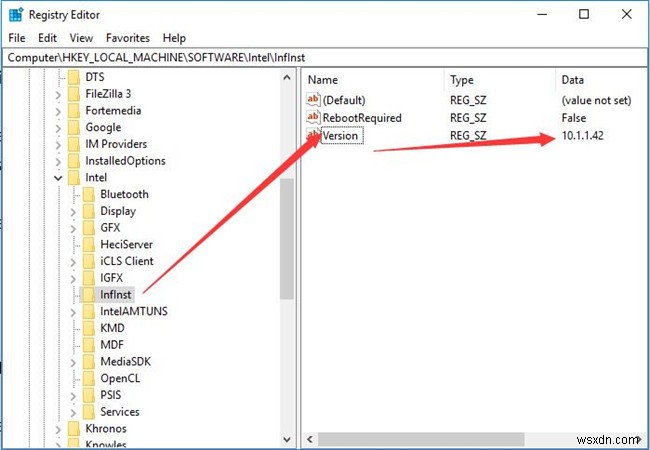
Task: Expand the Display subkey
Action: point(73,212)
